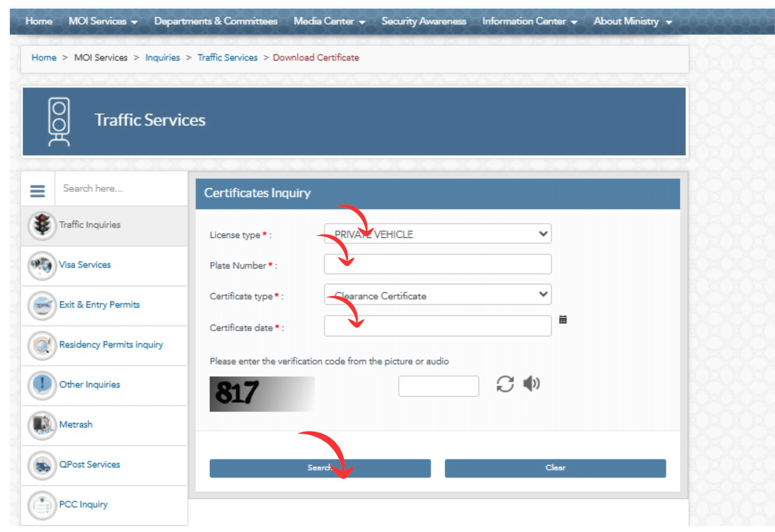This screenshot has width=775, height=532.
Task: Click the Search button
Action: [x=320, y=468]
